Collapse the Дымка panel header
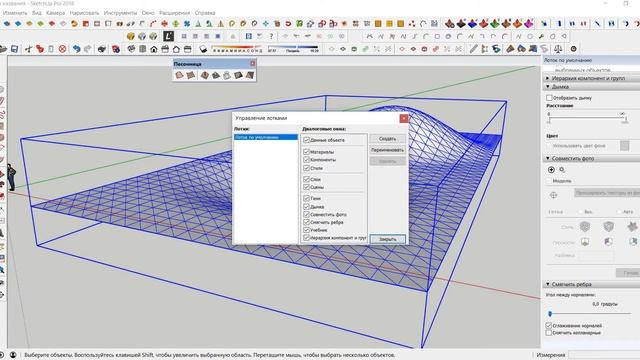This screenshot has height=360, width=640. [591, 87]
